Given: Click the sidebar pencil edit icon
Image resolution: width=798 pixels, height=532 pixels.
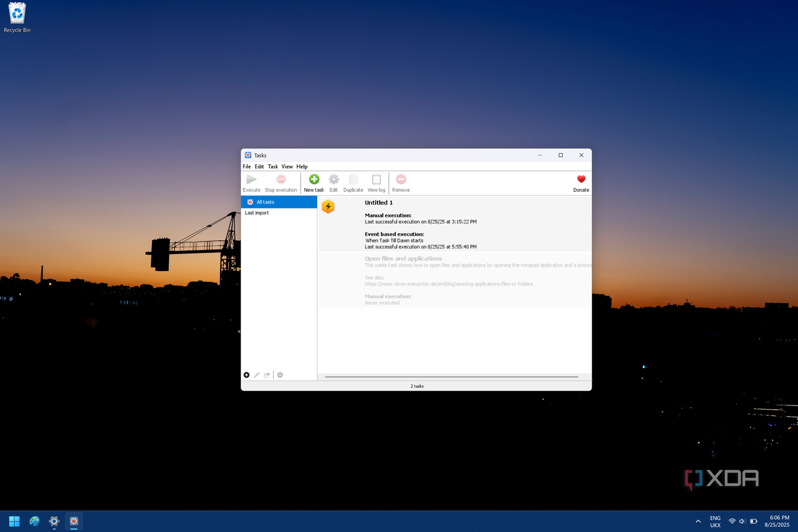Looking at the screenshot, I should point(257,375).
